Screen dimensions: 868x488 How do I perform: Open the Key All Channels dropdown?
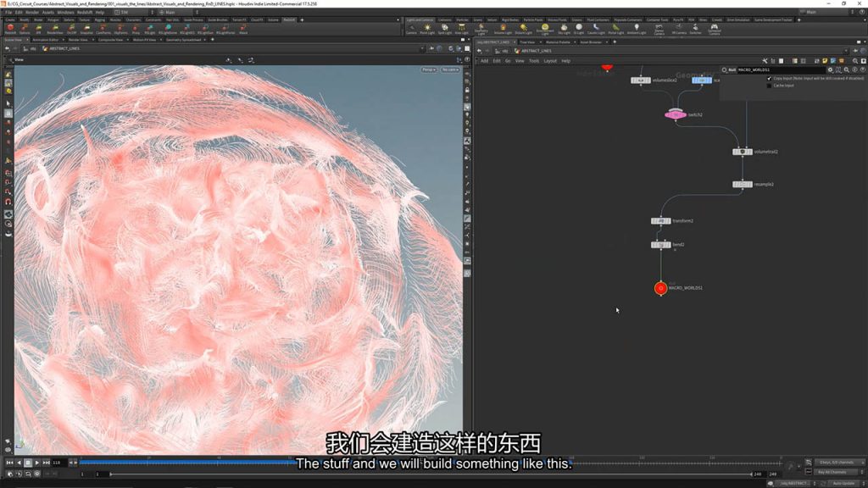(836, 472)
